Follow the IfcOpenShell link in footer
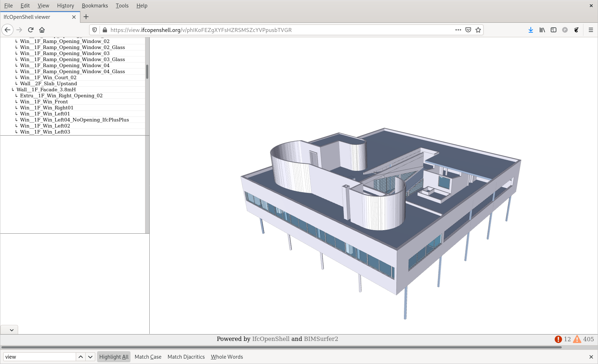Image resolution: width=598 pixels, height=364 pixels. point(271,339)
